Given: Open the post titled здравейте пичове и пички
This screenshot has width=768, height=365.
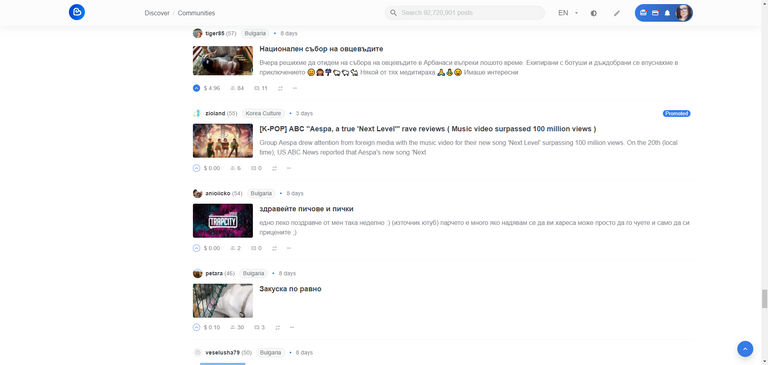Looking at the screenshot, I should tap(307, 209).
